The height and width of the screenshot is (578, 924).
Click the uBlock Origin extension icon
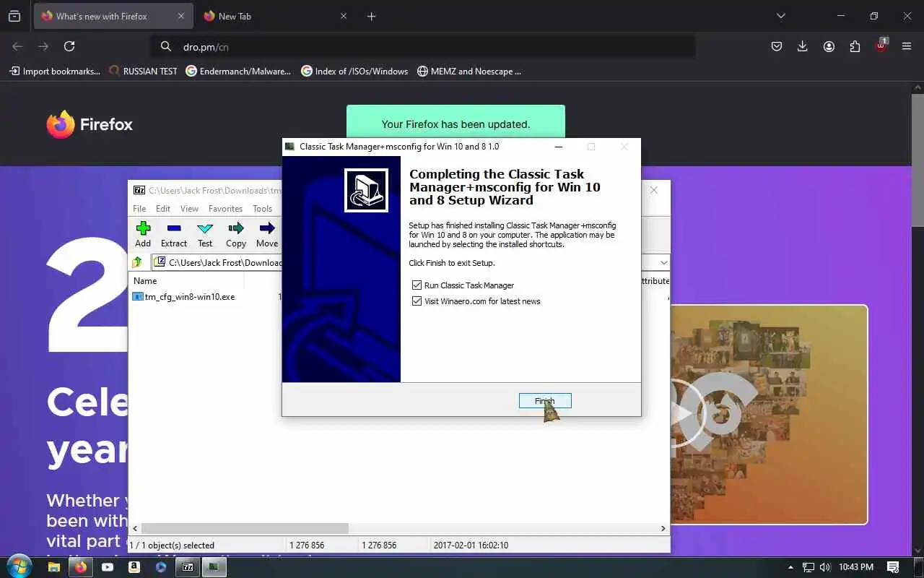coord(881,46)
